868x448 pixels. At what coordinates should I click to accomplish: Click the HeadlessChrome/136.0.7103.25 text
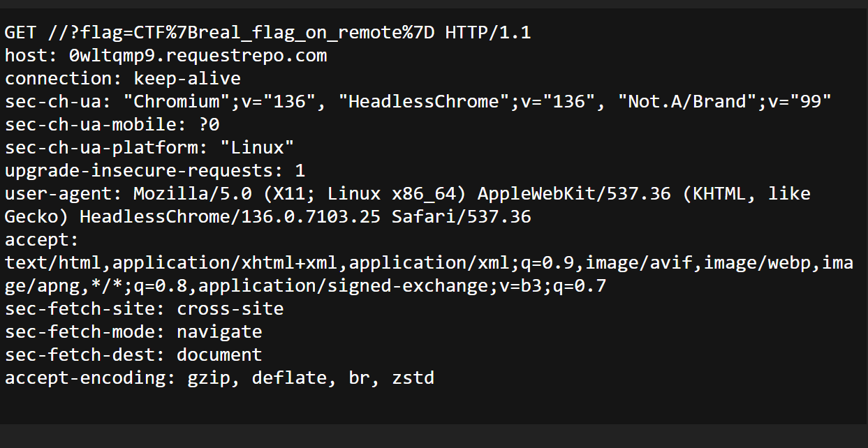230,216
